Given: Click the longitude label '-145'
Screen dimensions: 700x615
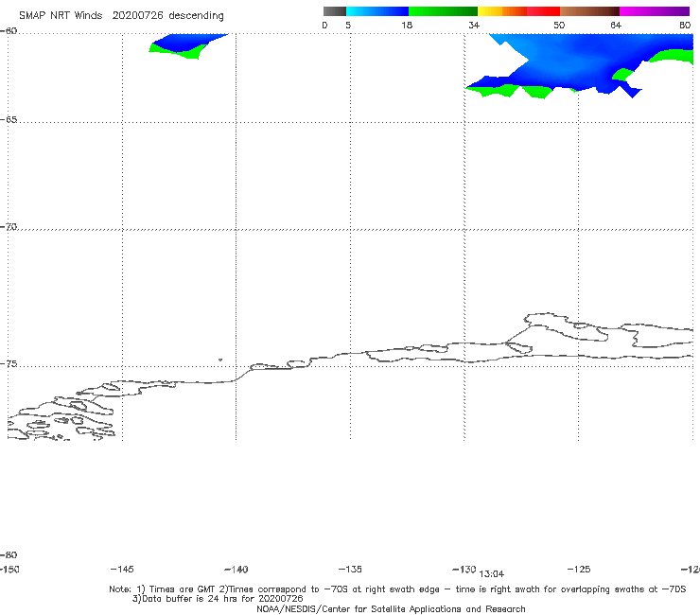Looking at the screenshot, I should tap(122, 569).
